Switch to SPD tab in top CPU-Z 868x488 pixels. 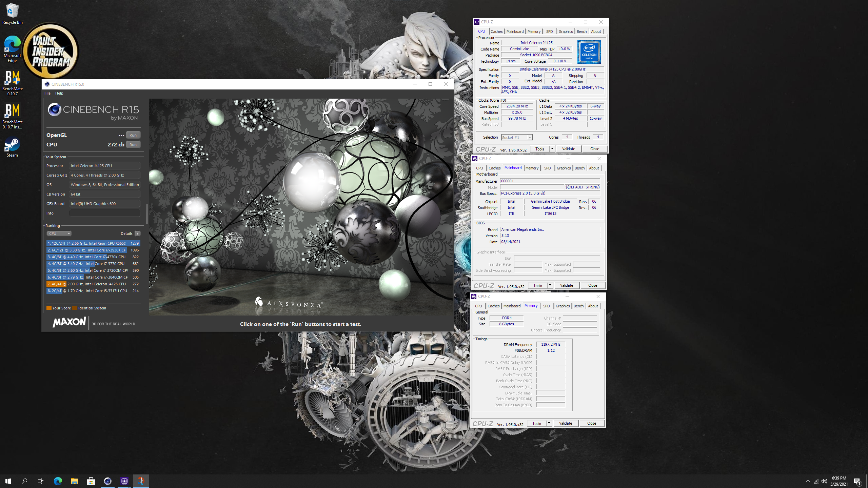550,32
